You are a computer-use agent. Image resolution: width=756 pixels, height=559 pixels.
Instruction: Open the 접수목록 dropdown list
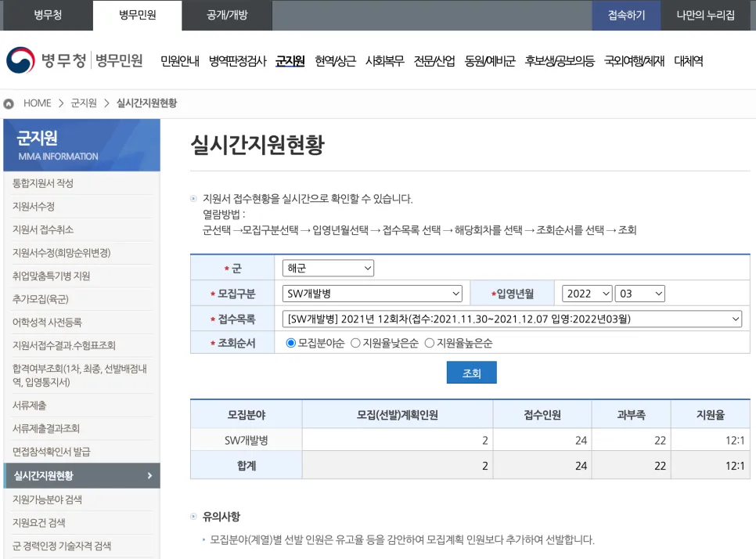click(x=512, y=319)
